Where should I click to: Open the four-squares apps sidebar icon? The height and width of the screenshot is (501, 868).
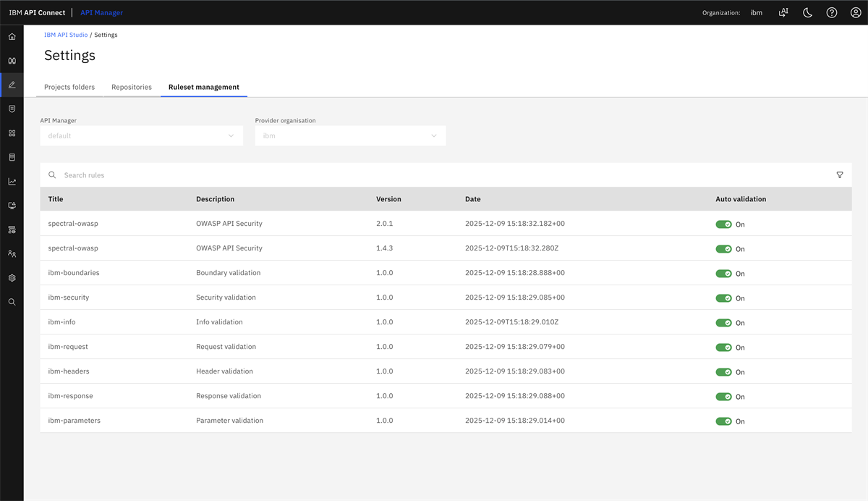(12, 133)
